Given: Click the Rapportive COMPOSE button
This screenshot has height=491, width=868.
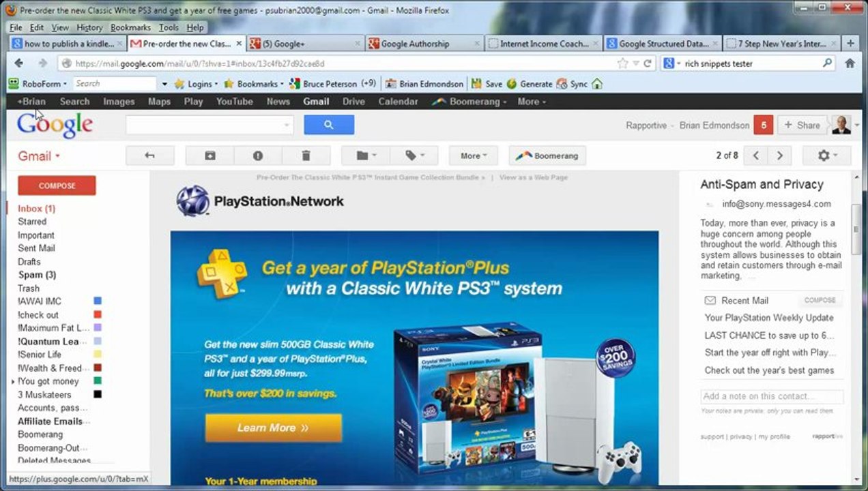Looking at the screenshot, I should pos(820,300).
